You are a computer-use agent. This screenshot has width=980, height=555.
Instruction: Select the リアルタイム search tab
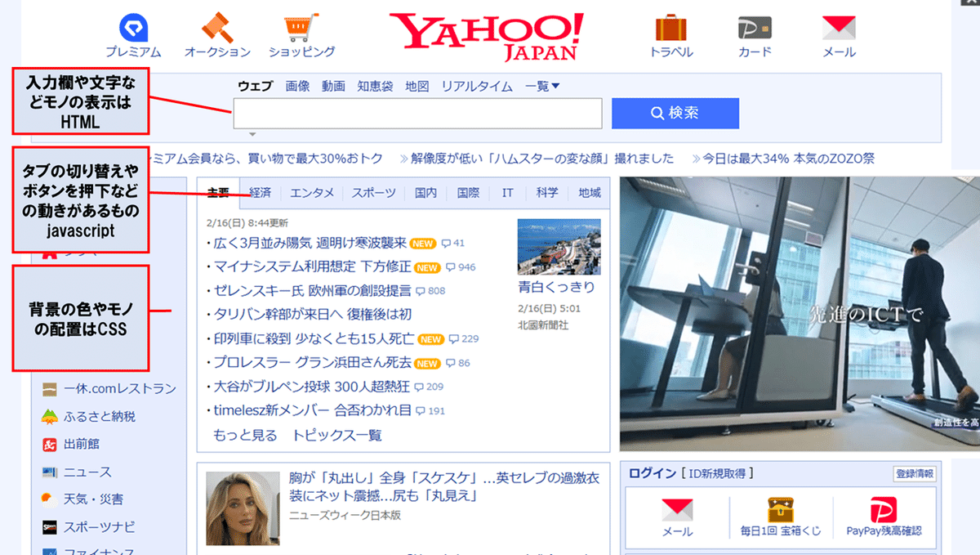[x=477, y=86]
